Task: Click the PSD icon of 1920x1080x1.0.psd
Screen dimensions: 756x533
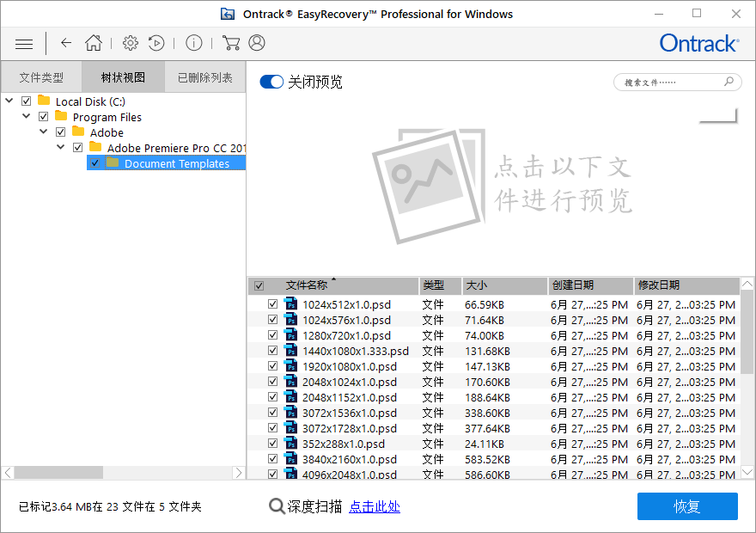Action: [x=290, y=365]
